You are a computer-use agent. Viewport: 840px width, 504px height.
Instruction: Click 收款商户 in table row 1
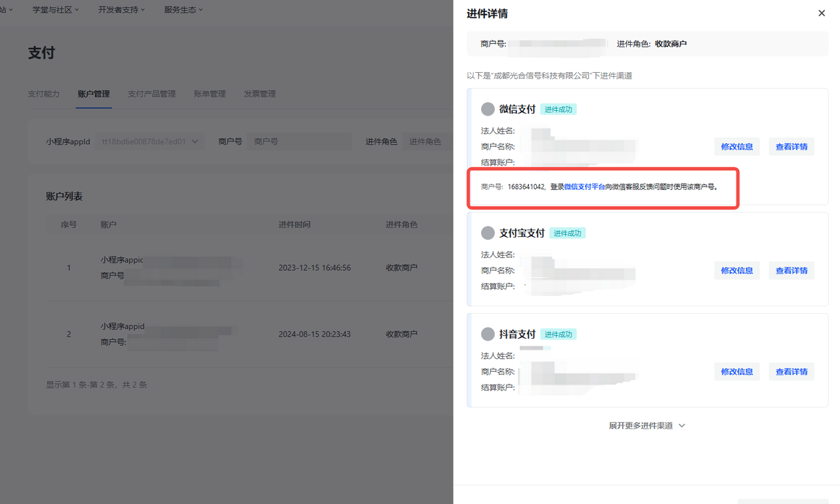(x=402, y=268)
